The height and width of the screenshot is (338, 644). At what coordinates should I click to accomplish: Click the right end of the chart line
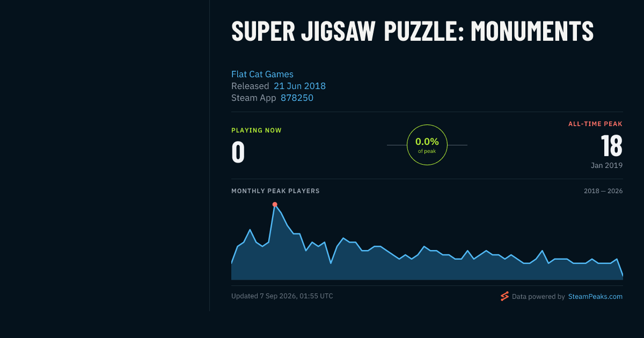[x=622, y=275]
